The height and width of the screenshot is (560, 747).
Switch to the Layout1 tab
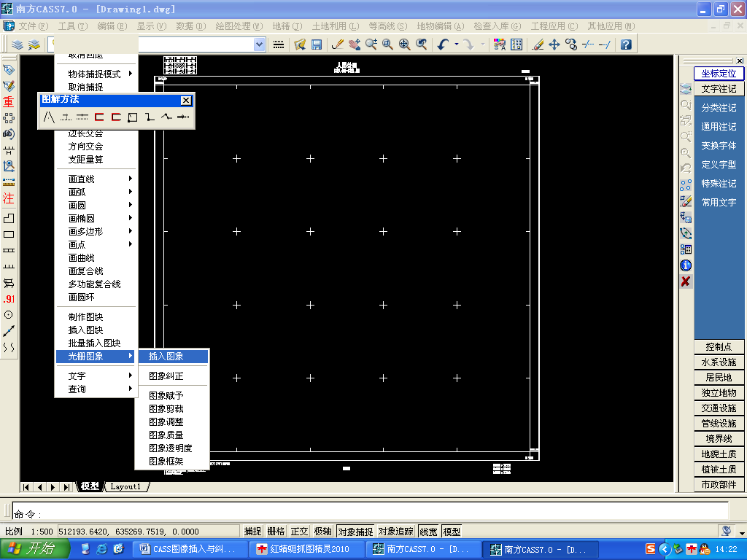point(125,486)
